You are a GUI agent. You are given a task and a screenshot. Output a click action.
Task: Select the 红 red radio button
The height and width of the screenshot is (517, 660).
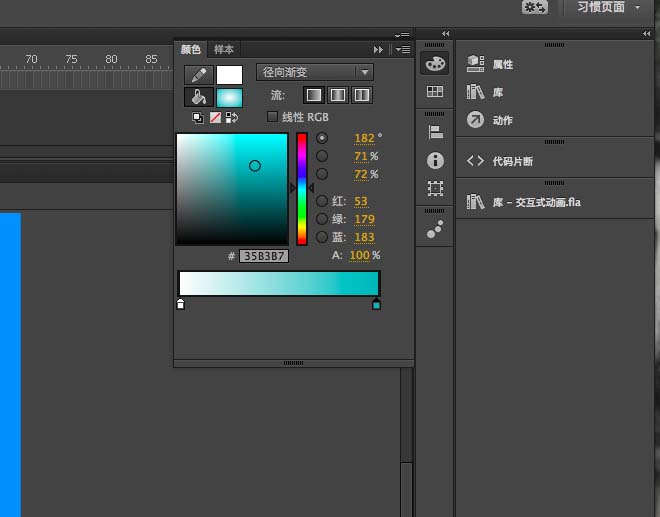tap(322, 201)
